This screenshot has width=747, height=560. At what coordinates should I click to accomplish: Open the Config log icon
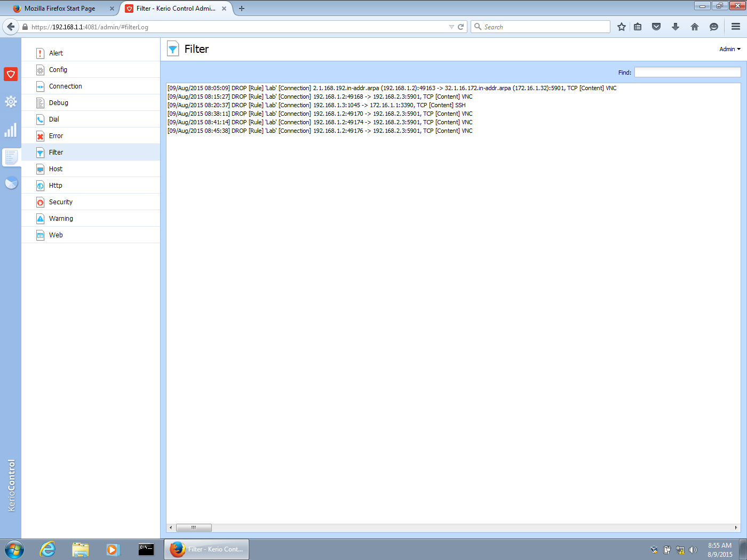[40, 70]
